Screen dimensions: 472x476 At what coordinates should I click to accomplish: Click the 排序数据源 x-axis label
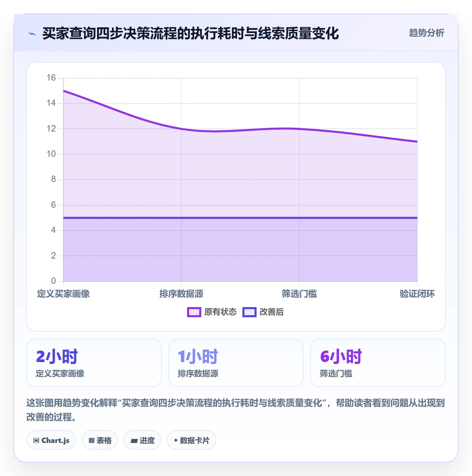[x=181, y=294]
